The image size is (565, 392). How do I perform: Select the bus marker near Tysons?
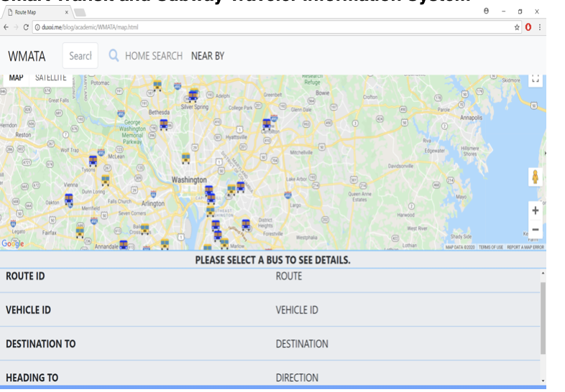tap(93, 161)
